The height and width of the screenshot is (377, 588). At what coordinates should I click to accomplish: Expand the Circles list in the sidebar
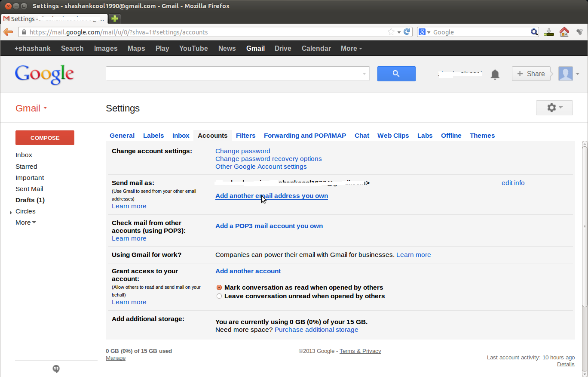pos(11,213)
